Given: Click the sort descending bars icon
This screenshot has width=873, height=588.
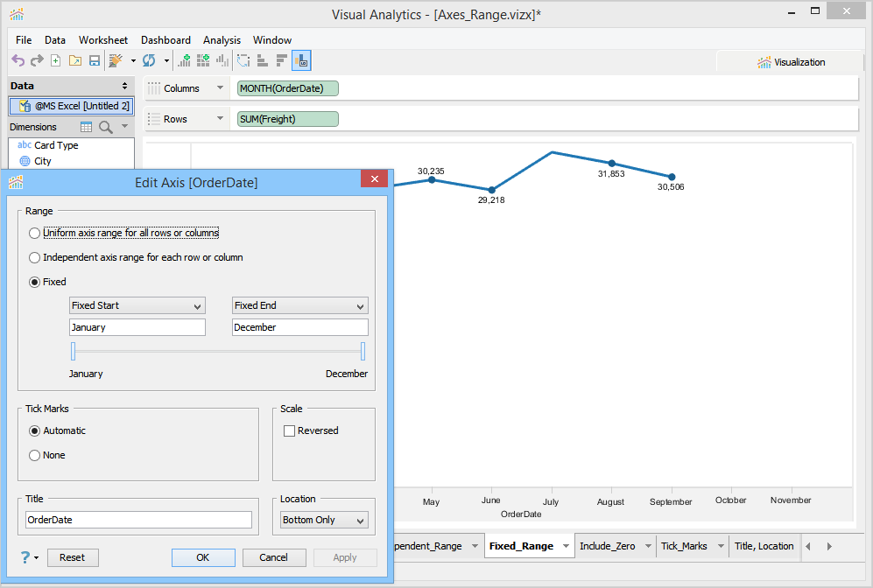Looking at the screenshot, I should [281, 60].
